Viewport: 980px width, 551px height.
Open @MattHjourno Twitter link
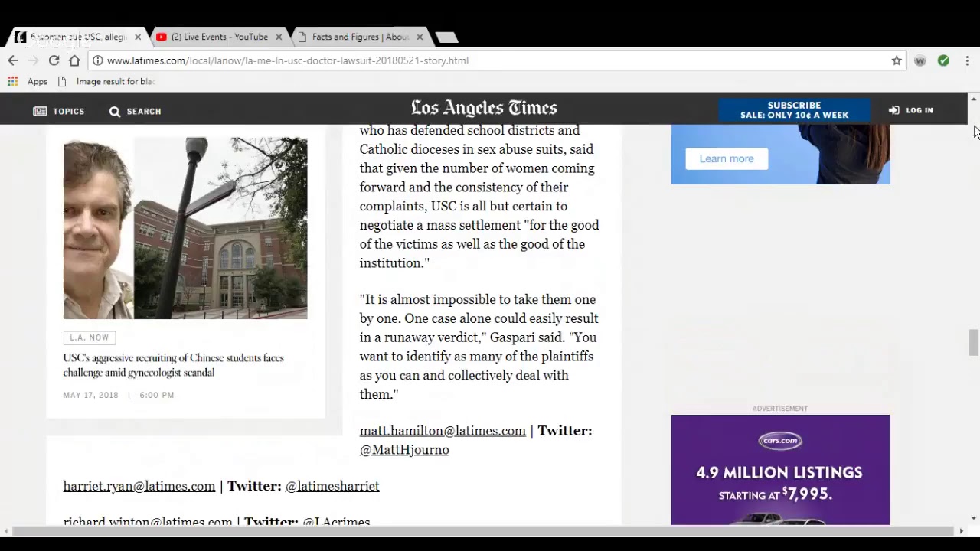[404, 450]
